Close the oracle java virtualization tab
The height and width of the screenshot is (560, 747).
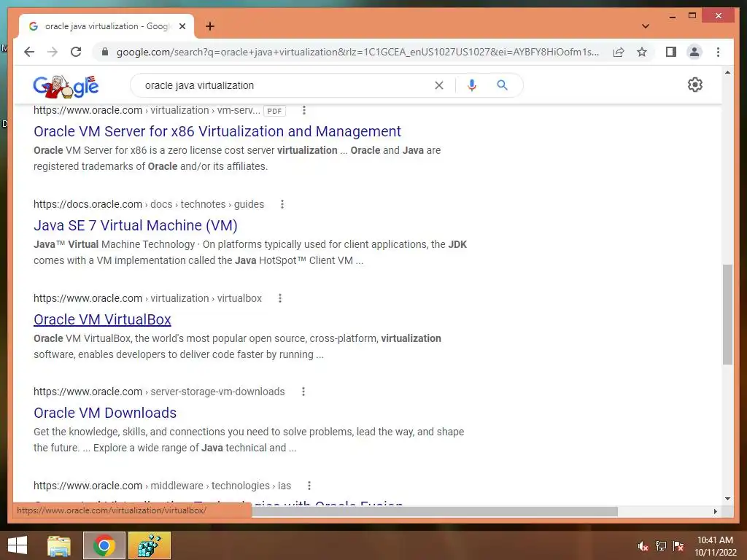coord(182,26)
